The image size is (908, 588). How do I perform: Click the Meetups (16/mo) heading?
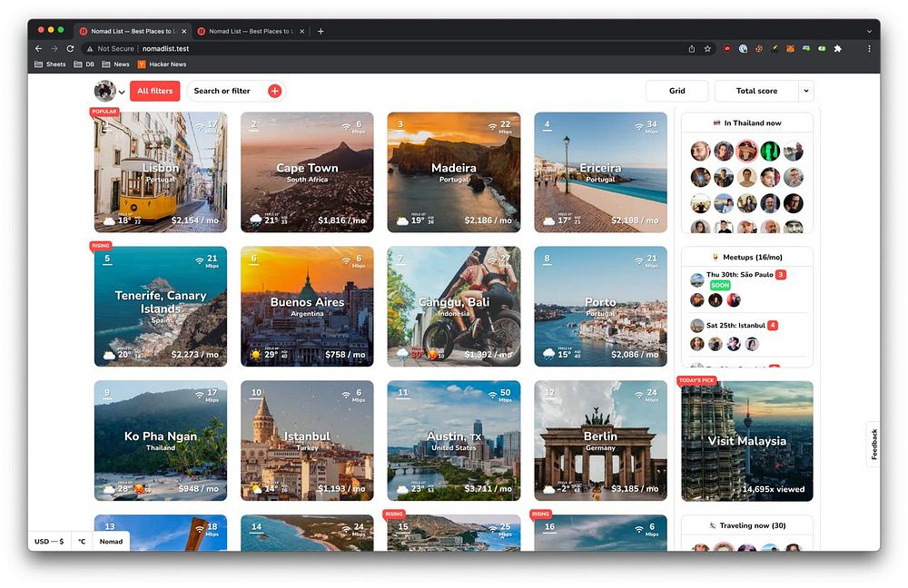click(747, 257)
